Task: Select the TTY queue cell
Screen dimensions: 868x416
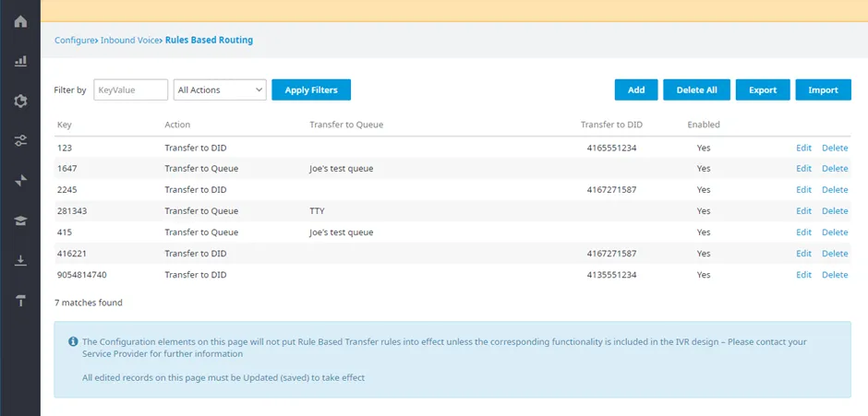Action: point(318,210)
